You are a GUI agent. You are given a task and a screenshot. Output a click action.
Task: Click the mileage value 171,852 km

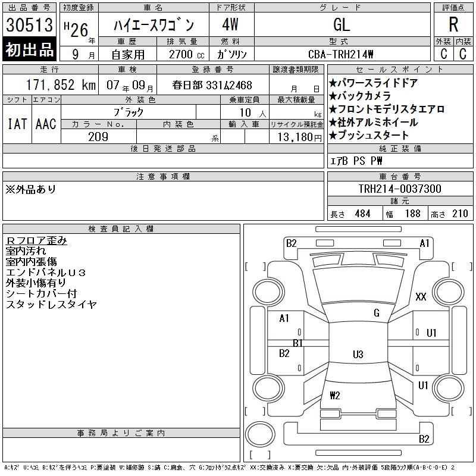tap(52, 85)
